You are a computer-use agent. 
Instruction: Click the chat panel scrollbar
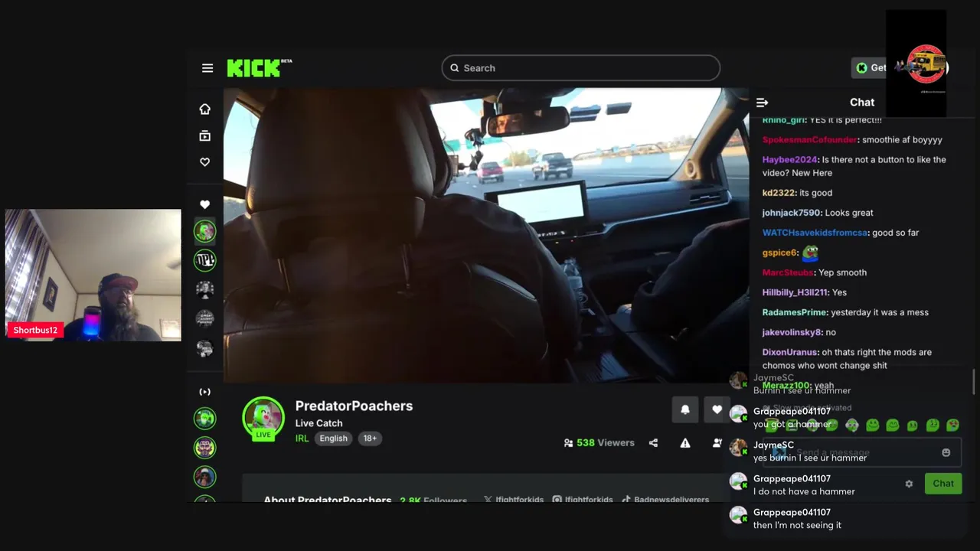pos(975,379)
